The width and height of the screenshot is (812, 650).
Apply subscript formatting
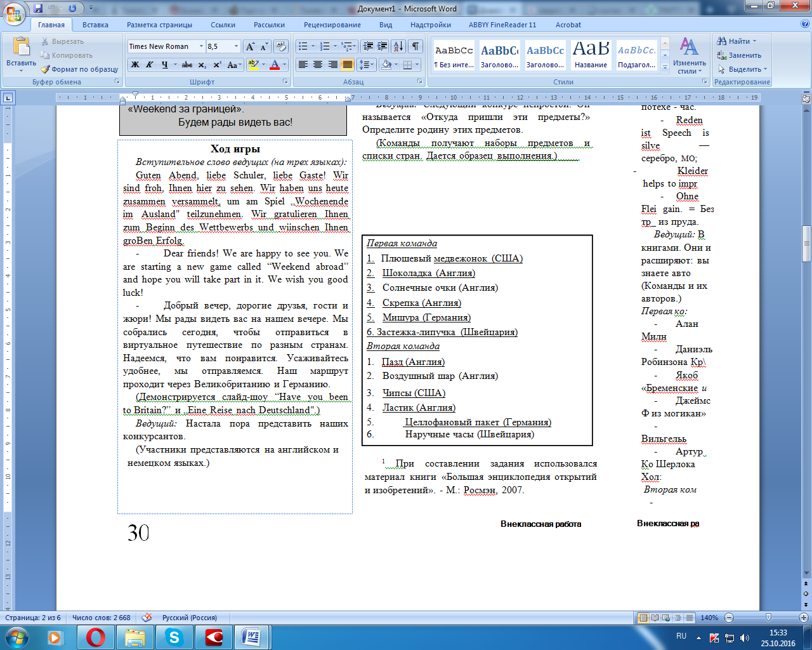[202, 65]
